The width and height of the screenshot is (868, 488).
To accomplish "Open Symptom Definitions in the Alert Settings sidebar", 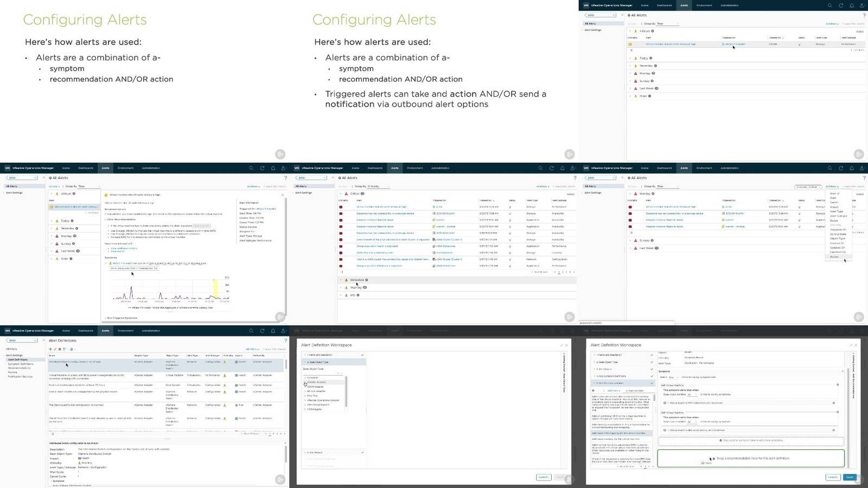I will [x=21, y=364].
